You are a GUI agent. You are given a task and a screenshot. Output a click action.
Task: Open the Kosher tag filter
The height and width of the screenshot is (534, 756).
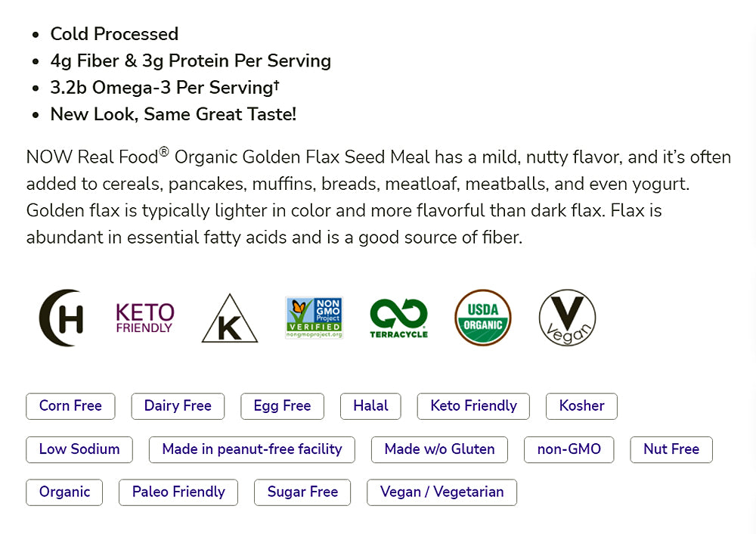click(x=581, y=406)
